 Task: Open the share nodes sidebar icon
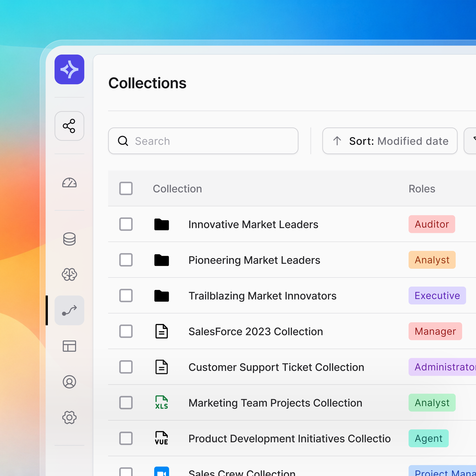(69, 126)
